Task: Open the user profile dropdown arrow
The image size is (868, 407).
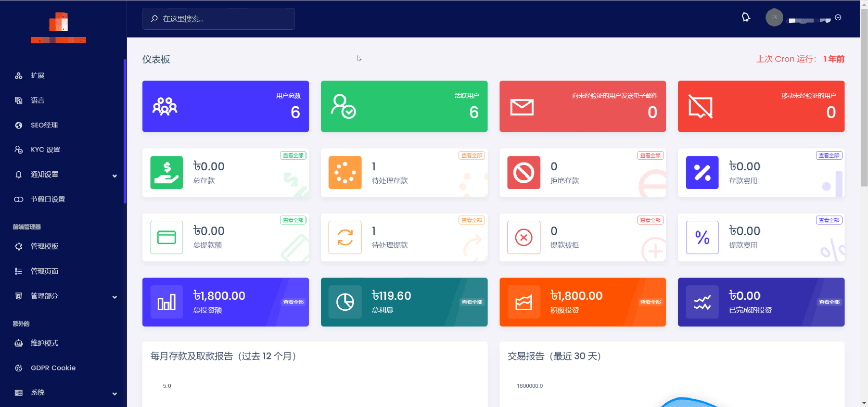Action: coord(838,18)
